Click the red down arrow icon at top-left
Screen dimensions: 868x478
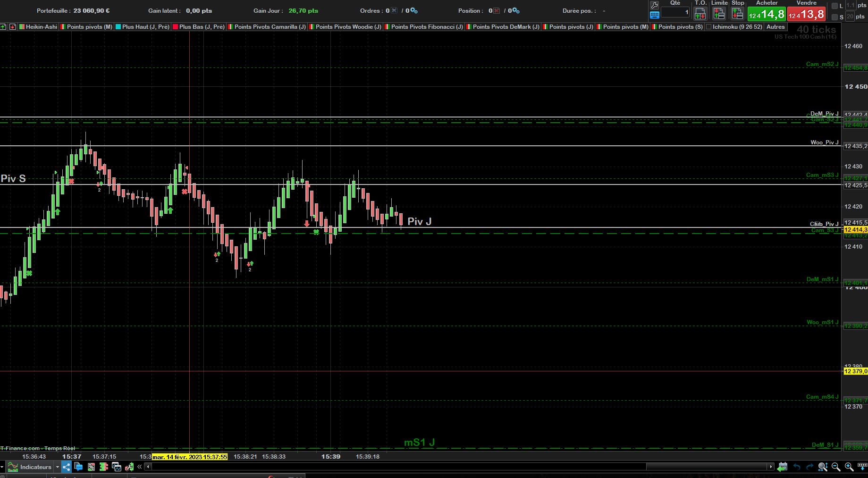pos(13,27)
